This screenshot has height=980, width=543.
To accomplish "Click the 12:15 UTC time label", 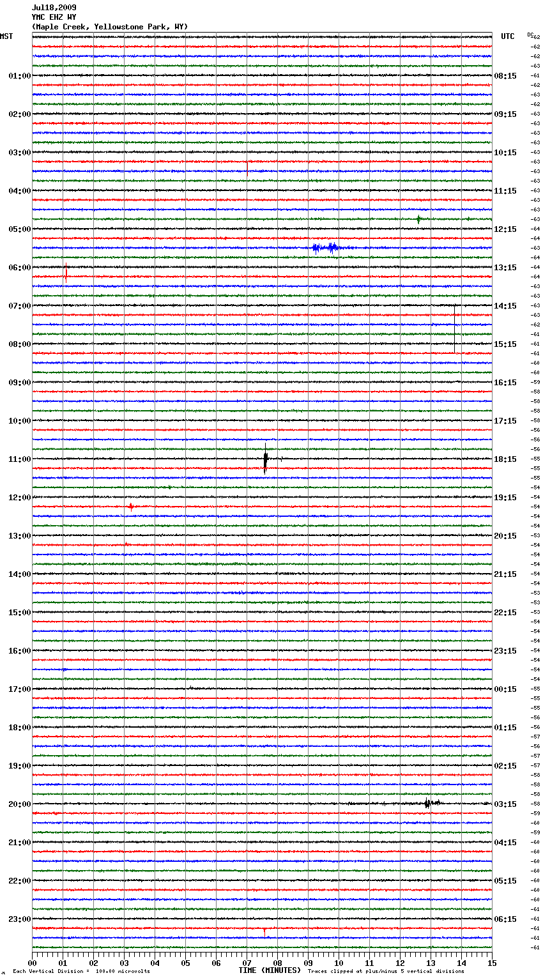I will (505, 229).
